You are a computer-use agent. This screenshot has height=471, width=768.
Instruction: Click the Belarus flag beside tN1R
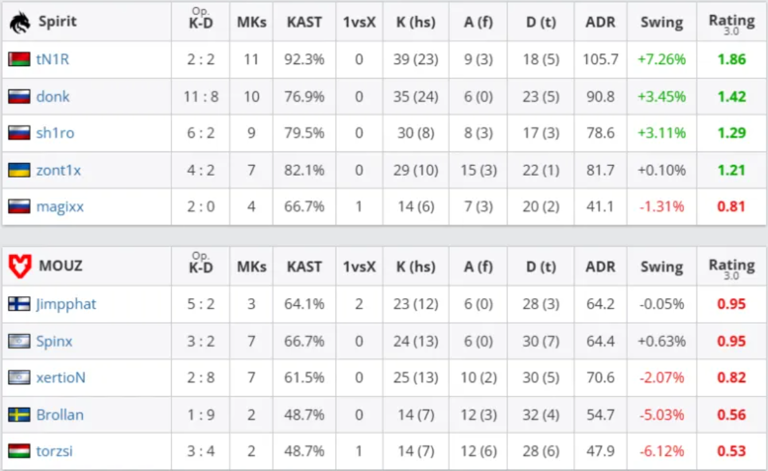coord(19,59)
